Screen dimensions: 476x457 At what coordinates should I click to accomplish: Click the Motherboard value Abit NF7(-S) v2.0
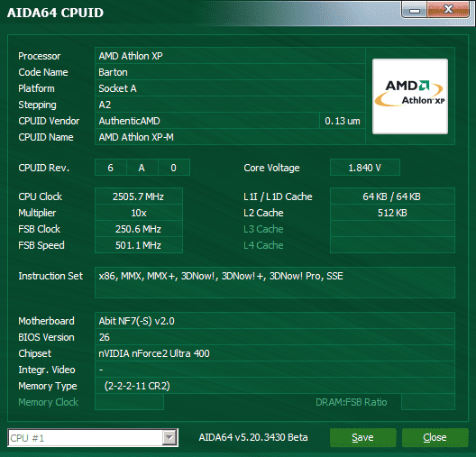tap(275, 321)
